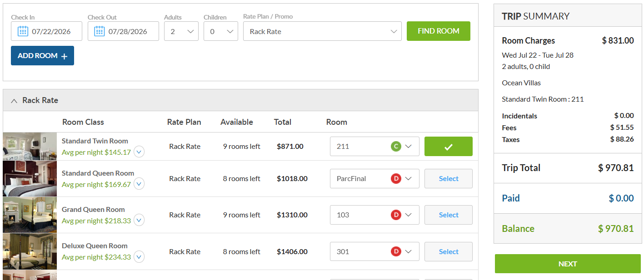Open the Grand Queen Room photo
This screenshot has width=644, height=280.
[30, 215]
